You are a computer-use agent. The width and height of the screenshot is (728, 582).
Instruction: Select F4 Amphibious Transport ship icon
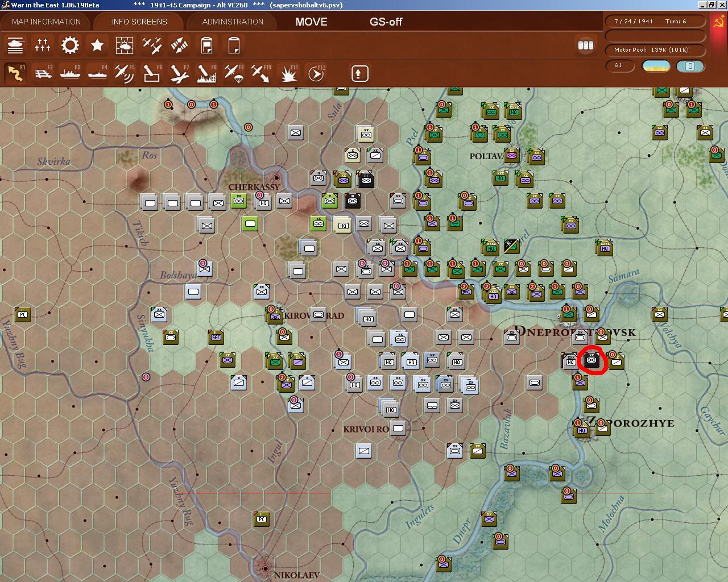click(97, 73)
